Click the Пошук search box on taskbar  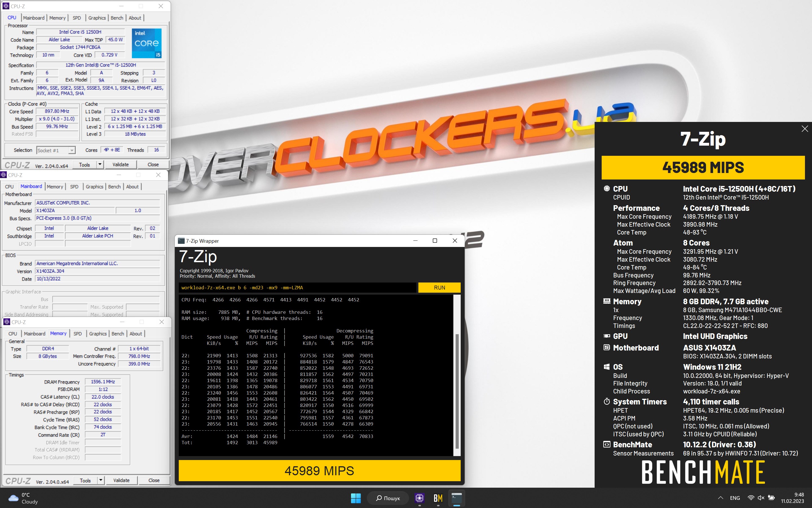click(x=388, y=498)
